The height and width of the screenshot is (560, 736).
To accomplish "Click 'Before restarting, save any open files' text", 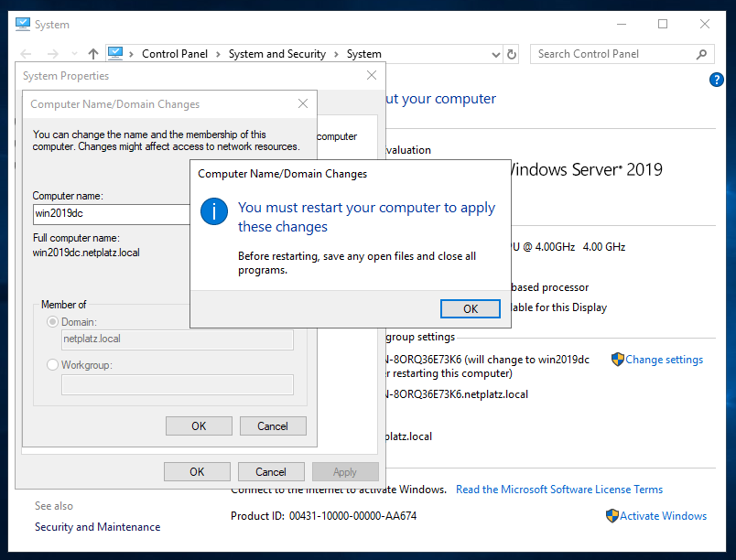I will [x=357, y=264].
